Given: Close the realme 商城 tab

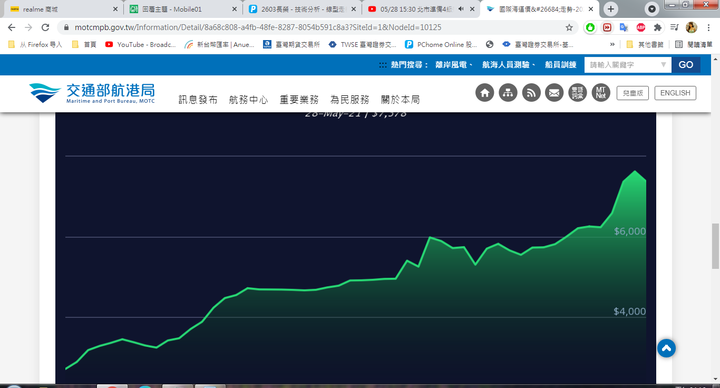Looking at the screenshot, I should [115, 9].
